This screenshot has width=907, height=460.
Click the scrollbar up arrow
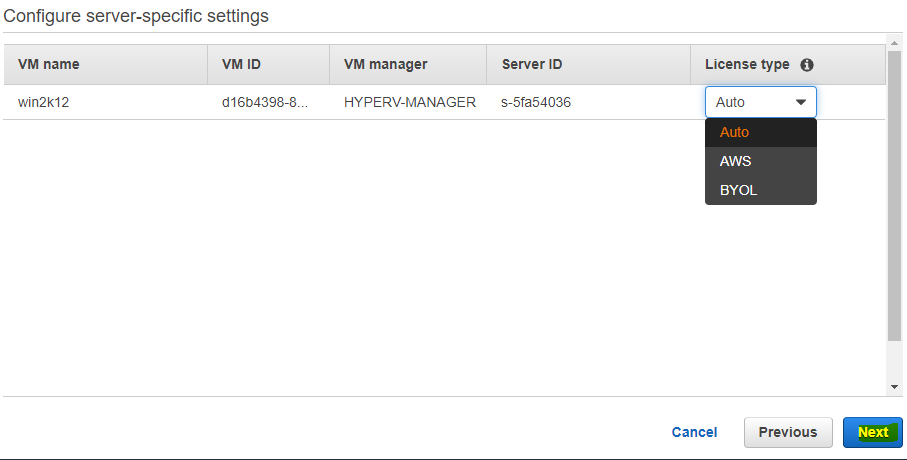pyautogui.click(x=894, y=43)
